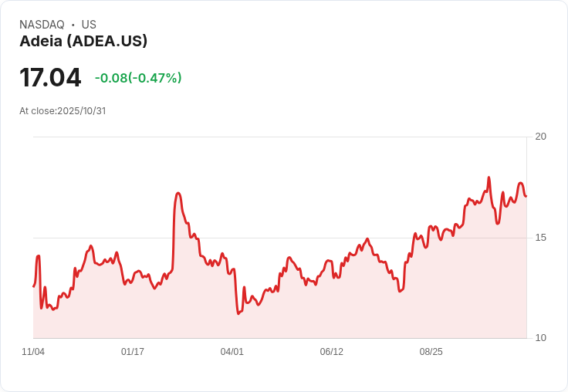
Task: Click the 06/12 date axis label
Action: (331, 352)
